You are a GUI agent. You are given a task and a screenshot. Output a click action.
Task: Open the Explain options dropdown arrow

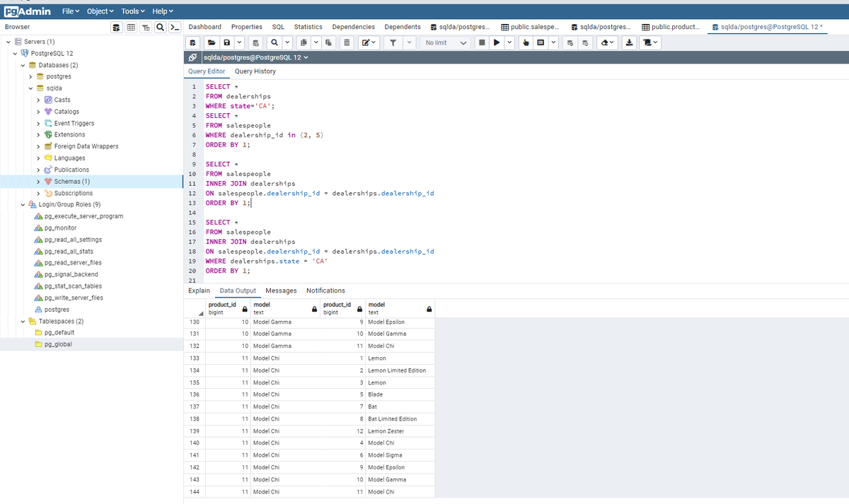(553, 42)
